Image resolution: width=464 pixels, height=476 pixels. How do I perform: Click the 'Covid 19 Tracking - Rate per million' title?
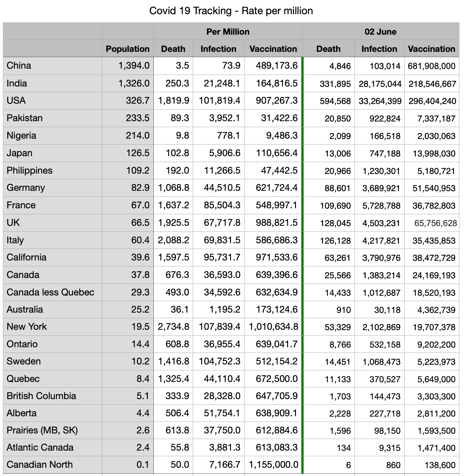coord(231,11)
